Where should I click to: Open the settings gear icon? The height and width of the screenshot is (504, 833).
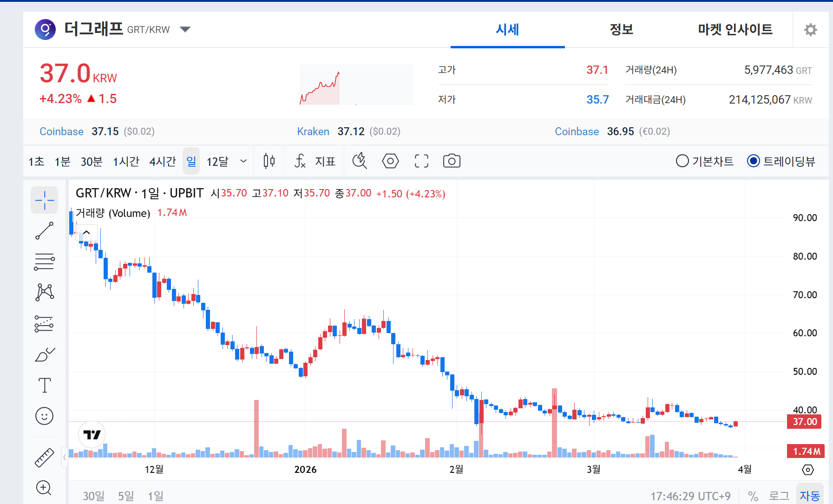(x=810, y=30)
